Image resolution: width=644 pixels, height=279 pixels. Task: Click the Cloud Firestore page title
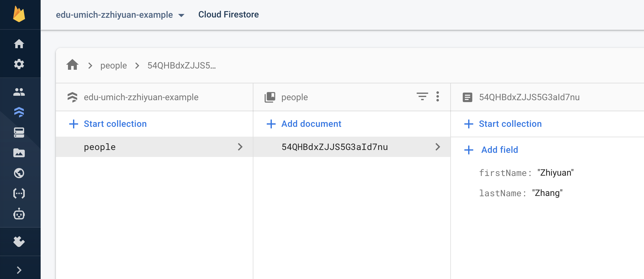[x=229, y=15]
